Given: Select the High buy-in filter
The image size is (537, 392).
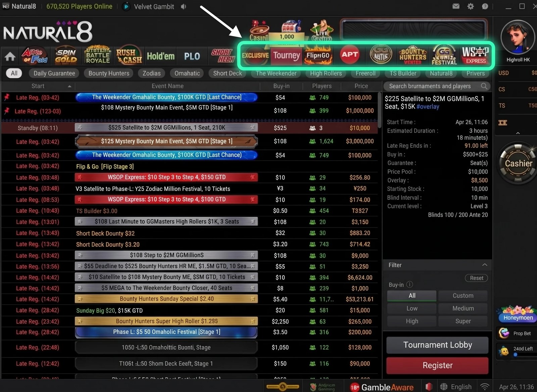Looking at the screenshot, I should [x=412, y=321].
